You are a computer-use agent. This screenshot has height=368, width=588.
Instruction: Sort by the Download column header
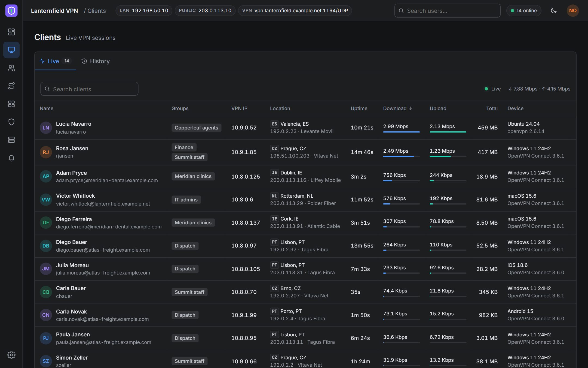pos(397,108)
